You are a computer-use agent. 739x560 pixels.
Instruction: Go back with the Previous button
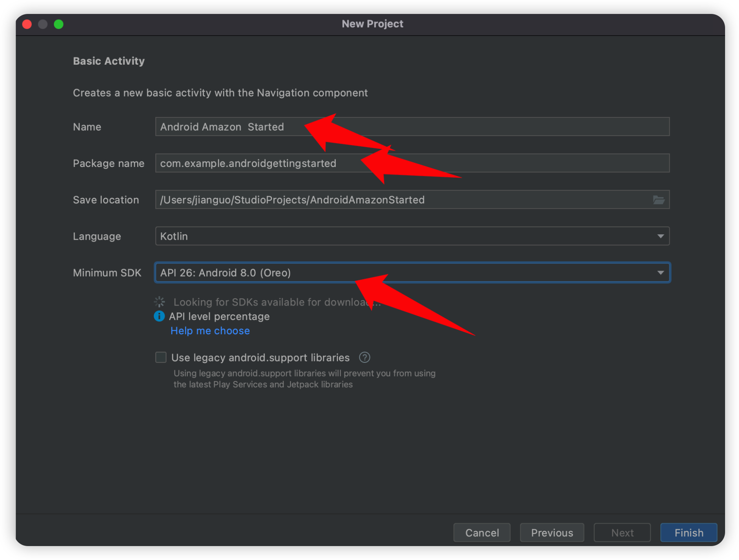[552, 533]
